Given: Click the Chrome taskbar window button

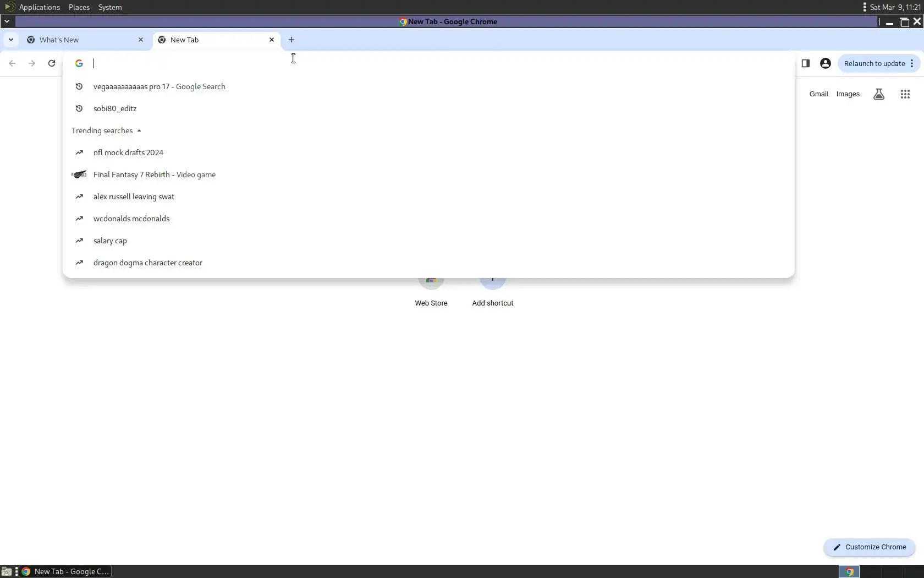Looking at the screenshot, I should tap(66, 571).
